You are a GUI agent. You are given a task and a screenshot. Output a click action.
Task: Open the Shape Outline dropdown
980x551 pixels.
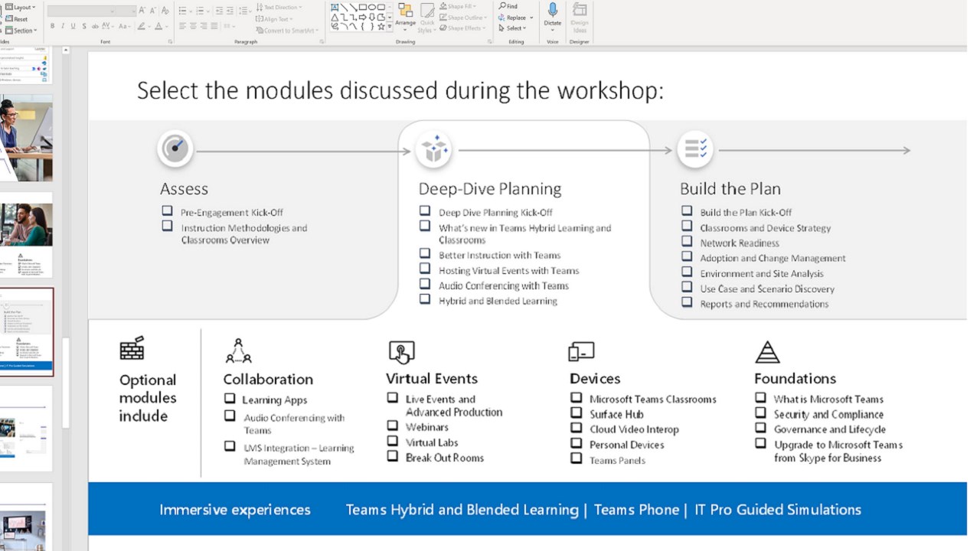point(462,18)
